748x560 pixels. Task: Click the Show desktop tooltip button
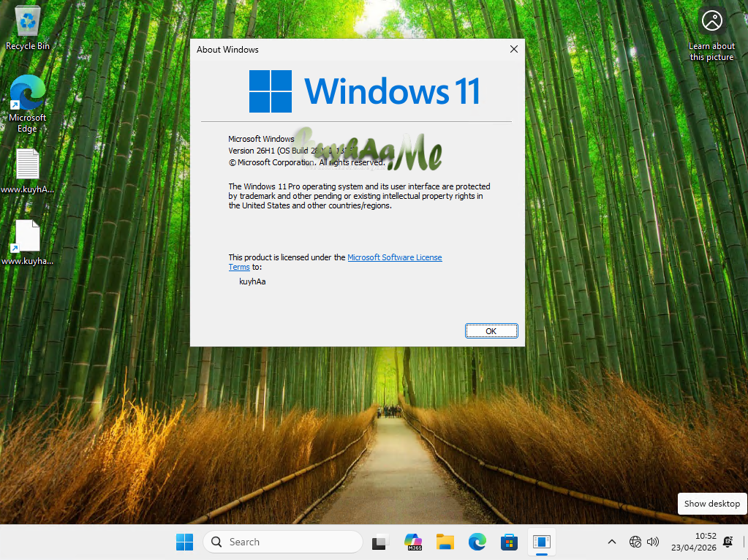[711, 504]
